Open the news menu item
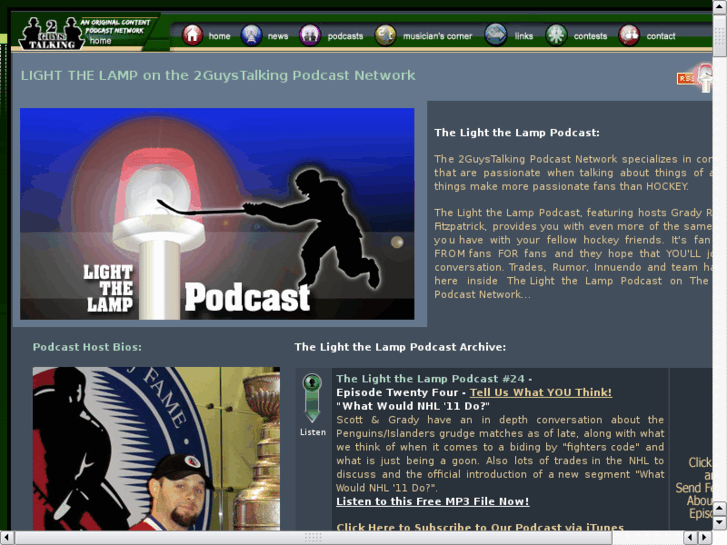This screenshot has height=545, width=727. (x=278, y=36)
